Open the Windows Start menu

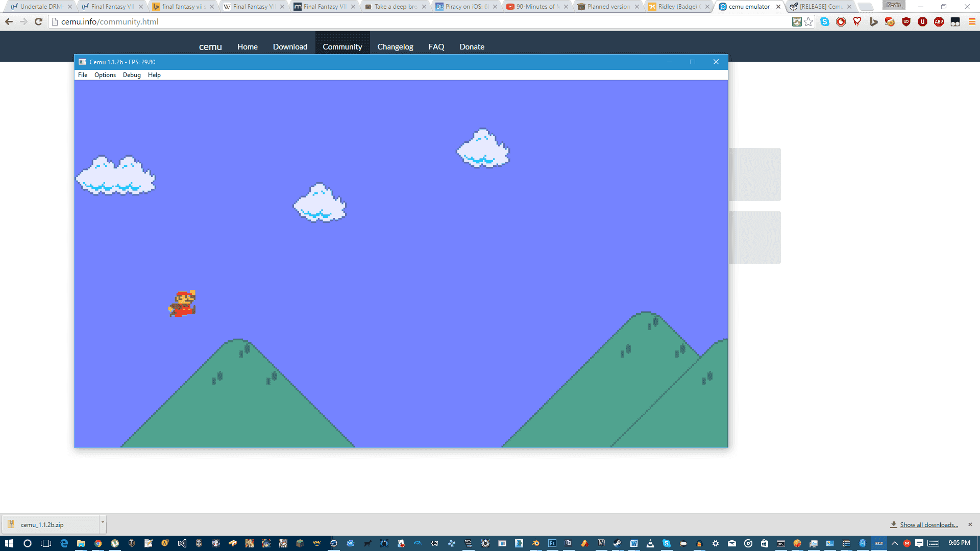[9, 543]
